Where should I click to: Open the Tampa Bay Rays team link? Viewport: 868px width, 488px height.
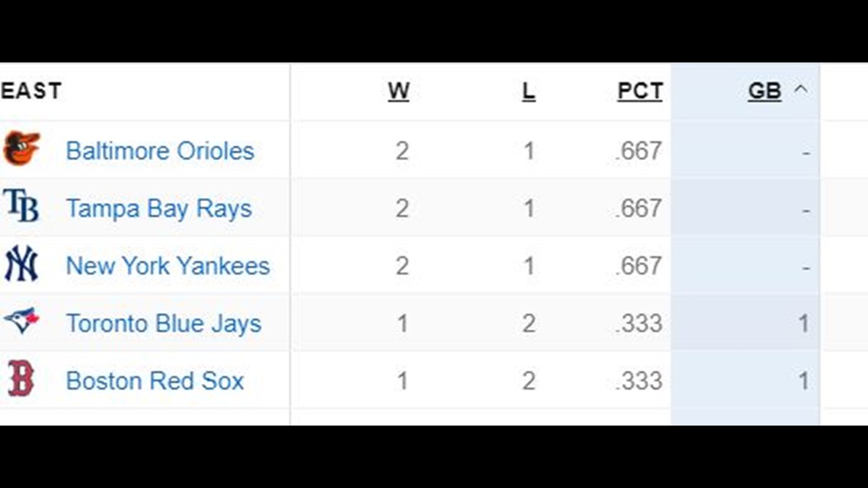click(x=159, y=209)
